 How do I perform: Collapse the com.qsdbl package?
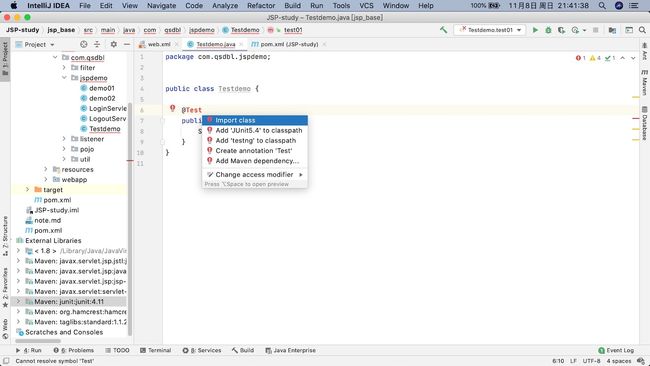point(55,57)
